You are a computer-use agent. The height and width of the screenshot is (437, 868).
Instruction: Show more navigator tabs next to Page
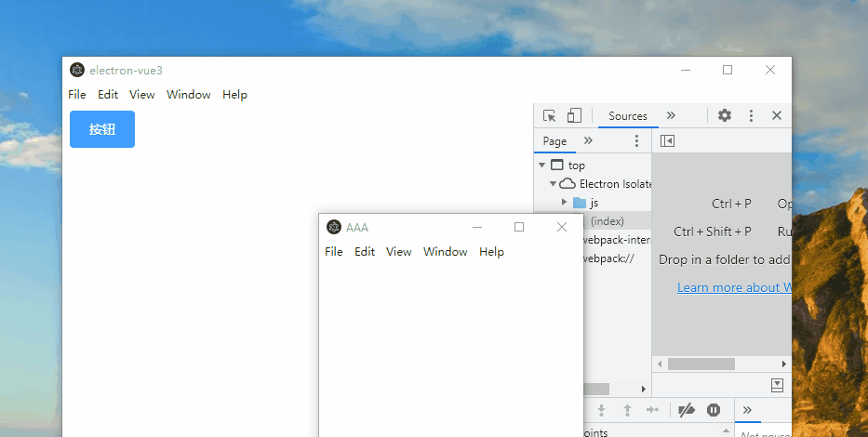tap(589, 140)
